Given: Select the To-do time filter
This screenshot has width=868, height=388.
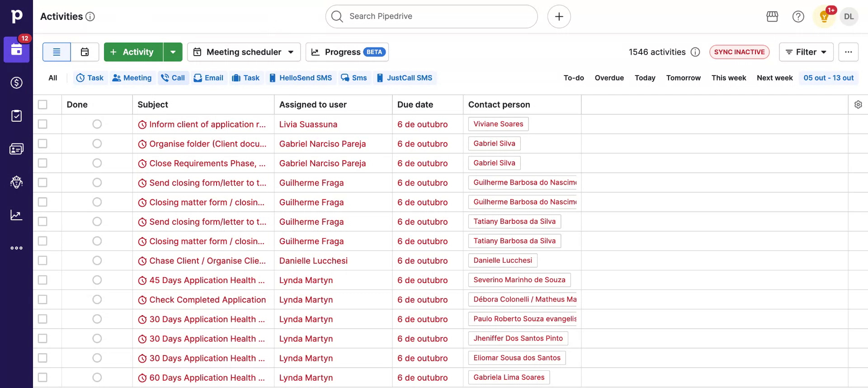Looking at the screenshot, I should click(x=574, y=78).
